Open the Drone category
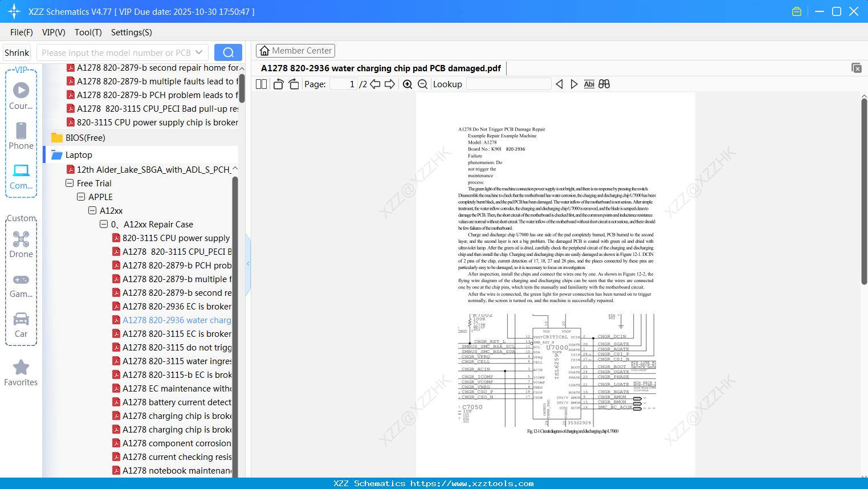Image resolution: width=868 pixels, height=489 pixels. pos(21,244)
